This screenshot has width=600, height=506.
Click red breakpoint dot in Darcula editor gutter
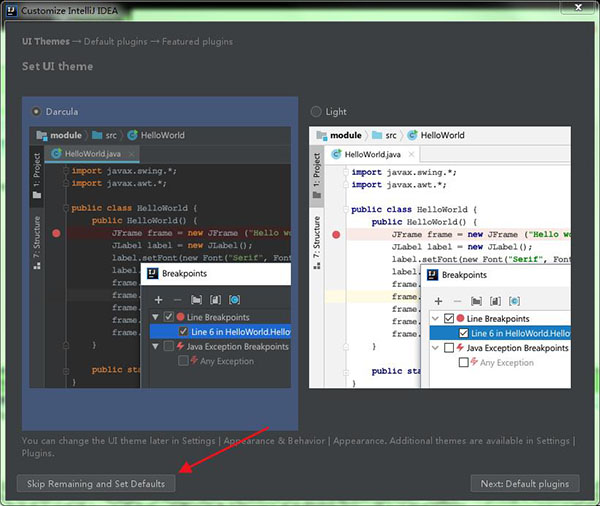[57, 232]
